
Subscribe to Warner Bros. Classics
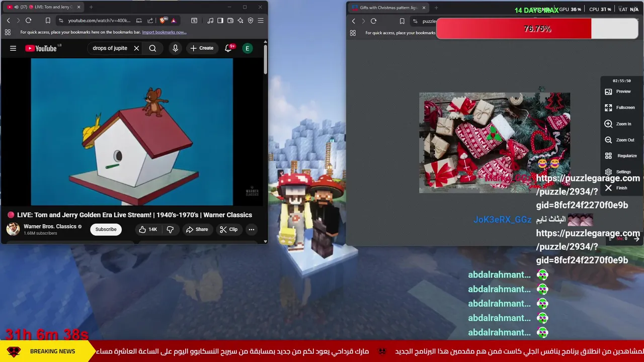pos(106,229)
